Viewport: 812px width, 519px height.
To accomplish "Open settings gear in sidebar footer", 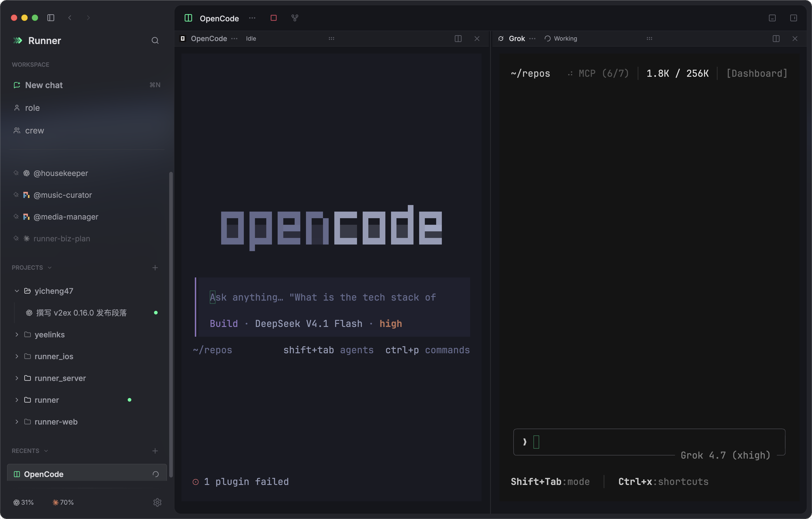I will click(157, 502).
